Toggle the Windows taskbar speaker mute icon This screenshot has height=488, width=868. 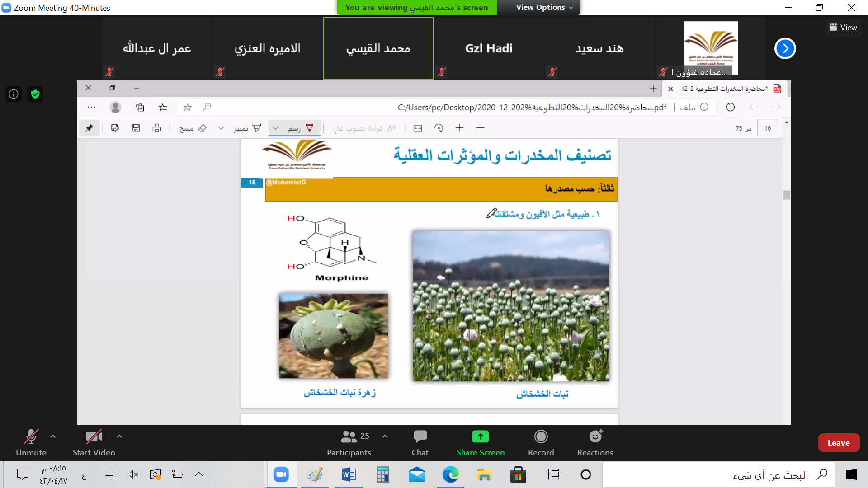pos(133,474)
